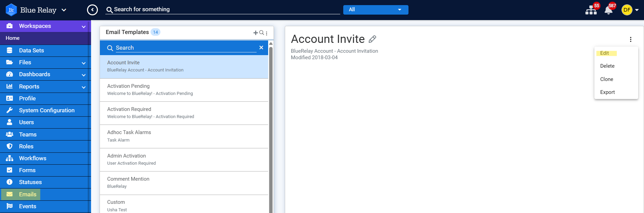This screenshot has height=213, width=644.
Task: Click the template list scrollbar
Action: tap(271, 129)
